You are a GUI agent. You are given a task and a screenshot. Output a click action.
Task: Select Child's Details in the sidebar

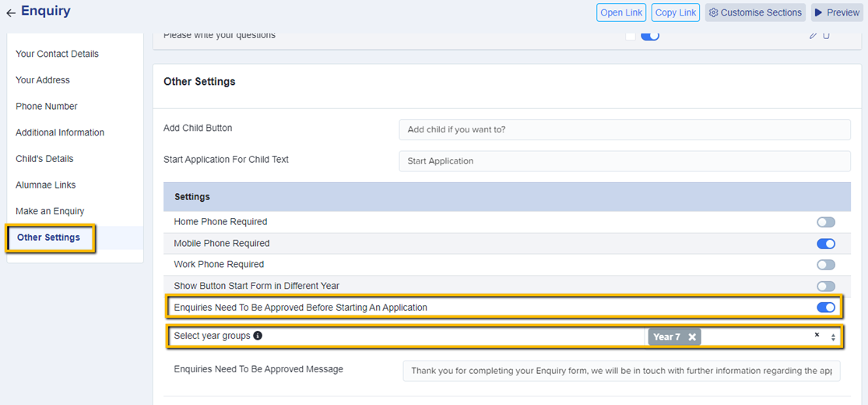coord(44,159)
